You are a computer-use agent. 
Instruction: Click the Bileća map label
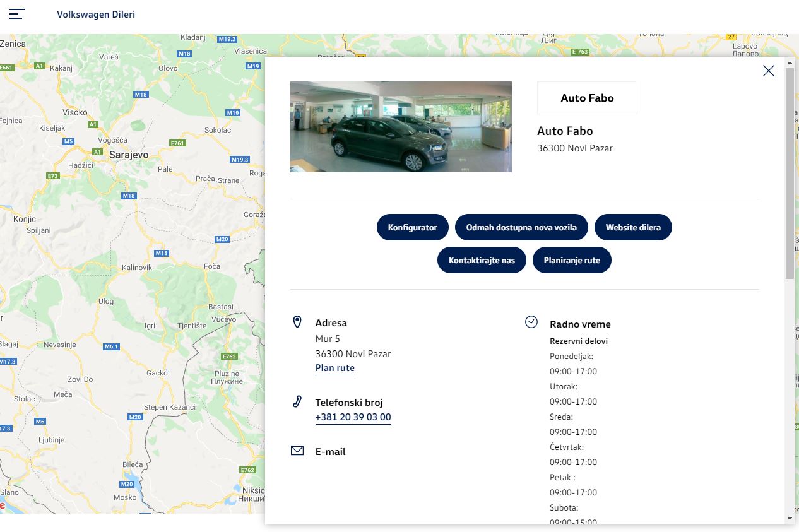pos(133,464)
